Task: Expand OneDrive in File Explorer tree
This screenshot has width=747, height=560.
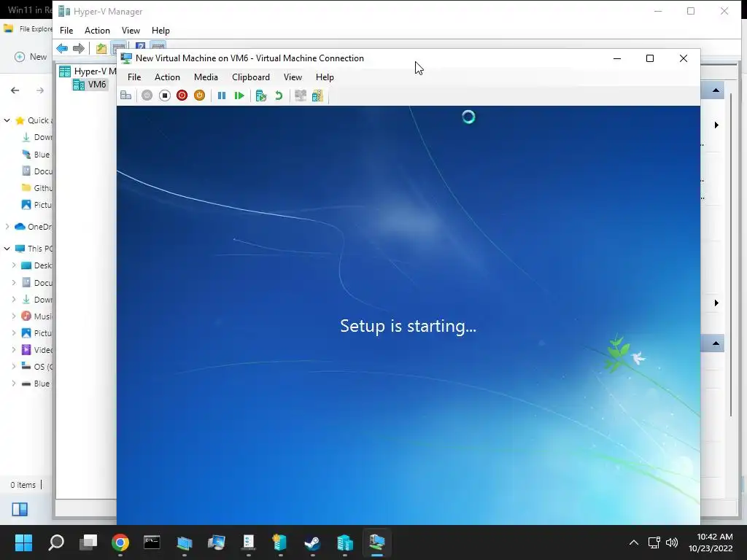Action: pyautogui.click(x=7, y=227)
